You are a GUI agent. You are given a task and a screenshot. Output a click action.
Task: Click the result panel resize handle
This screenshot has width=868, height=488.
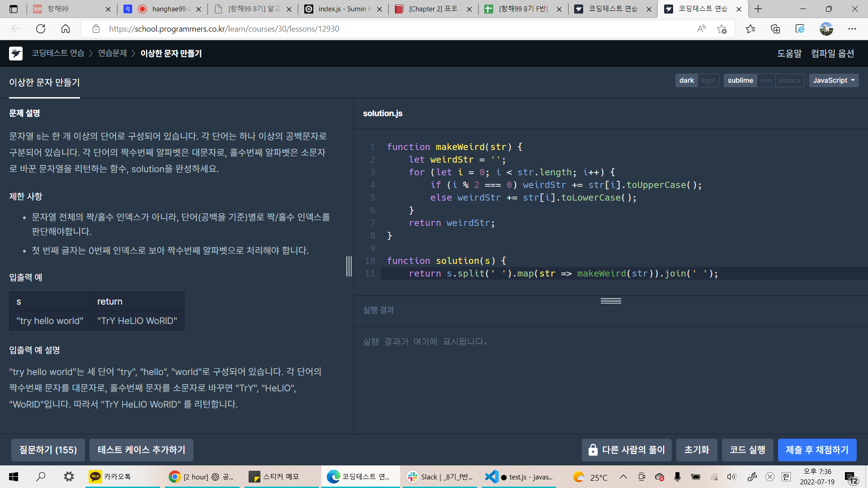pyautogui.click(x=610, y=301)
